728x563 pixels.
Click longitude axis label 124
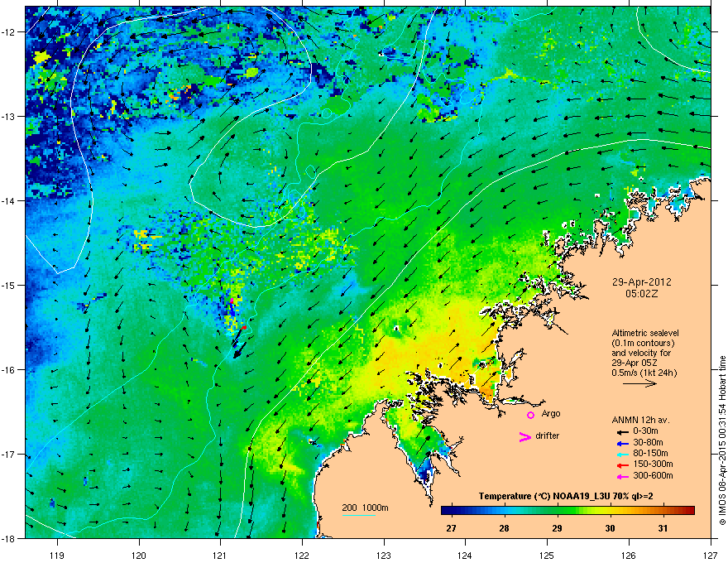pyautogui.click(x=465, y=555)
